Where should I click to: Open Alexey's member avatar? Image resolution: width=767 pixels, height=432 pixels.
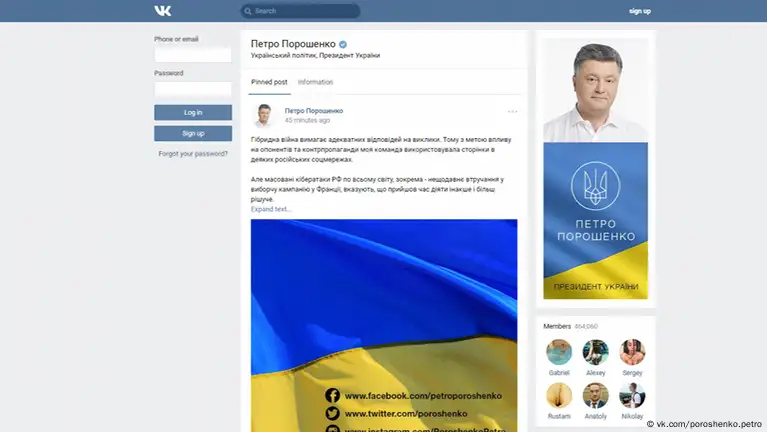tap(595, 352)
